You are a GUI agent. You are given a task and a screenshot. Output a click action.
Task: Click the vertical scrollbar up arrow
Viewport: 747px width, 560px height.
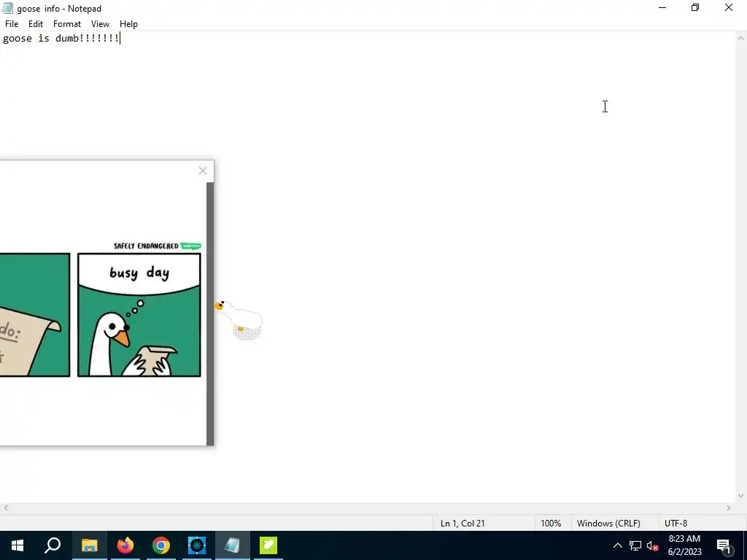tap(741, 38)
